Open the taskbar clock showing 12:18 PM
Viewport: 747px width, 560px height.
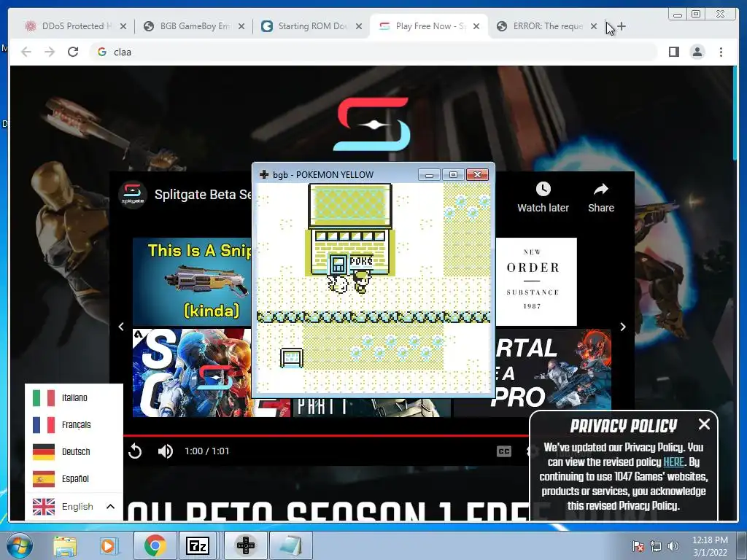[710, 546]
